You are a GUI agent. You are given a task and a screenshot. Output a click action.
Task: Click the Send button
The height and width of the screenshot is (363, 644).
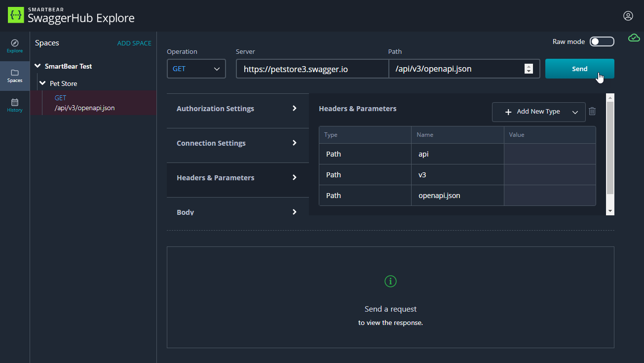(579, 69)
